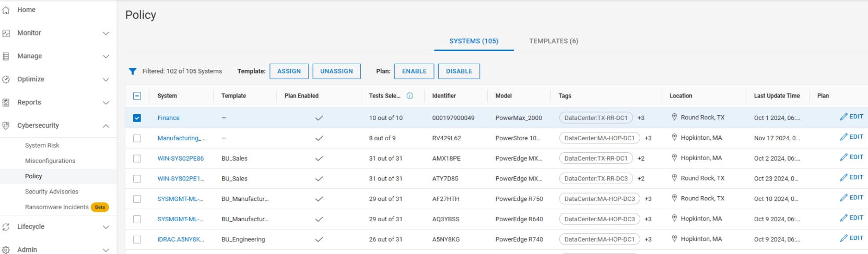Viewport: 868px width, 254px height.
Task: Expand the Optimize menu chevron
Action: point(106,80)
